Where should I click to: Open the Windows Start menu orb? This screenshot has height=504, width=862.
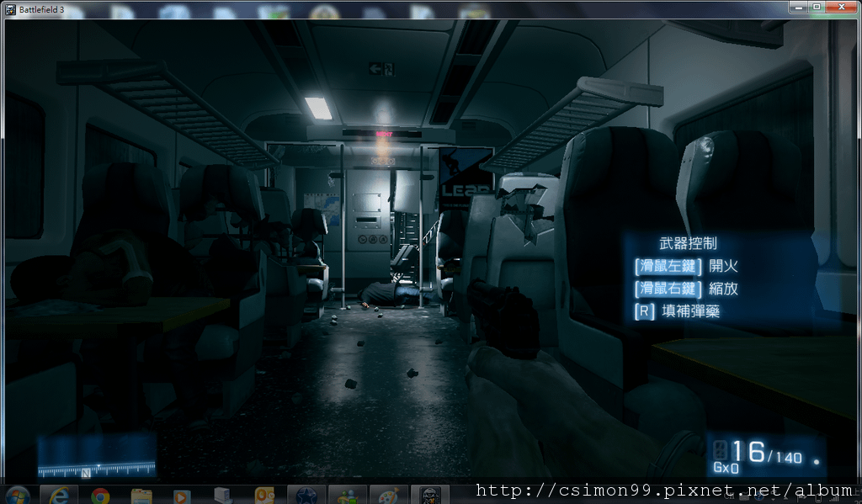[18, 496]
